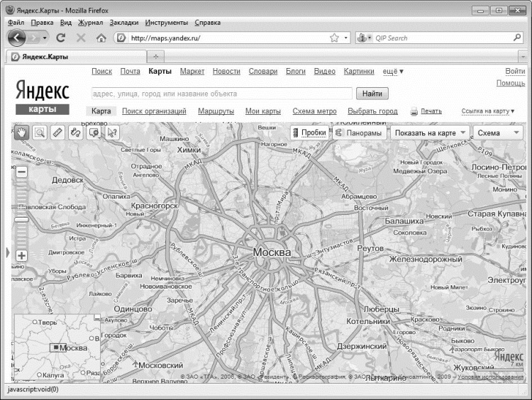532x400 pixels.
Task: Open the Закладки menu
Action: coord(124,23)
